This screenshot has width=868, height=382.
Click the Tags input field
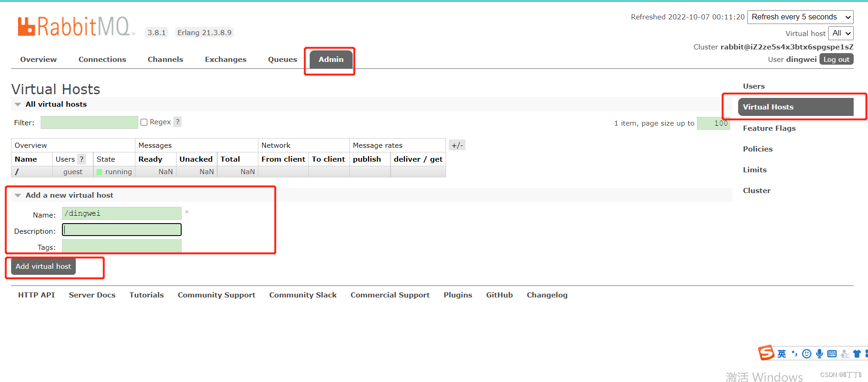(122, 246)
